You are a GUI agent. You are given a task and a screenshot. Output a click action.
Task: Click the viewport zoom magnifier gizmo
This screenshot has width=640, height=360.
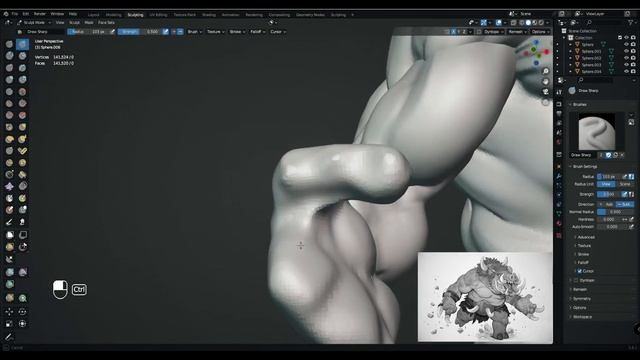[x=546, y=71]
